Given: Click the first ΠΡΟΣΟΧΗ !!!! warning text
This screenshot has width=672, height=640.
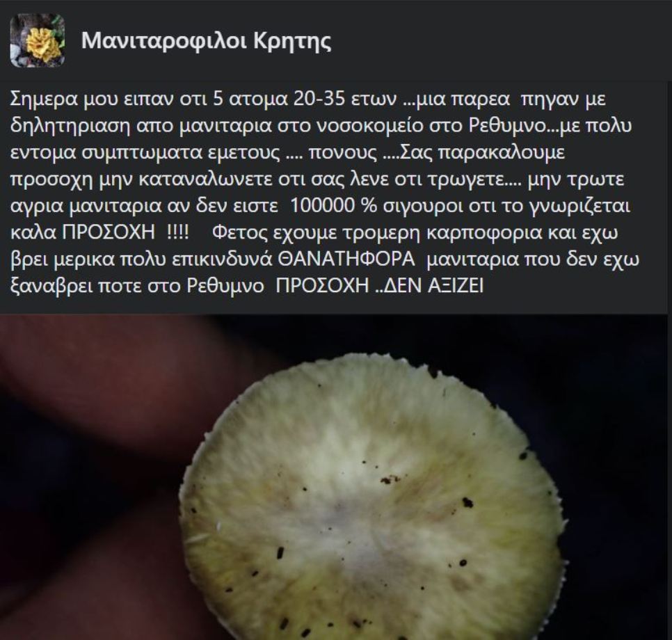Looking at the screenshot, I should 125,232.
